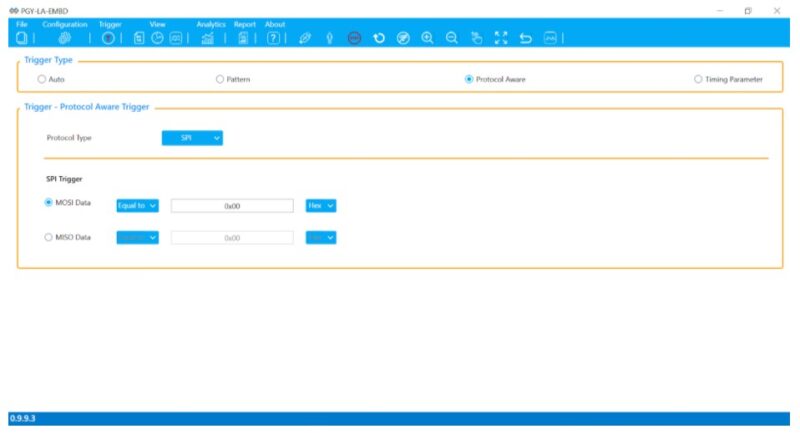Open the MOSI Hex format dropdown

click(x=320, y=205)
